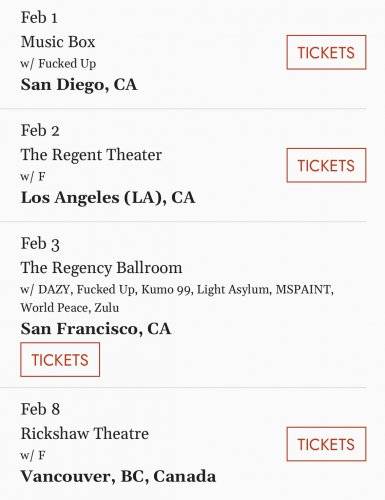The width and height of the screenshot is (385, 500).
Task: Click "w/ Fucked Up" support act text
Action: pos(58,64)
